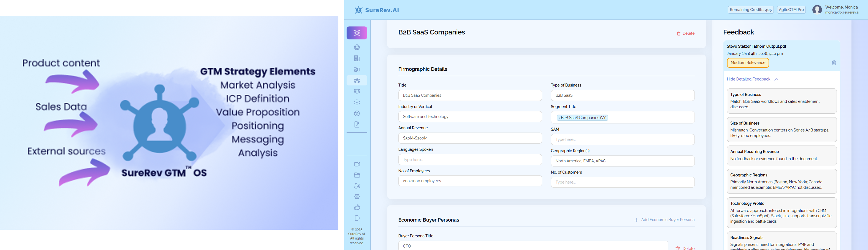The width and height of the screenshot is (868, 250).
Task: Click the video camera icon in the sidebar
Action: pos(357,164)
